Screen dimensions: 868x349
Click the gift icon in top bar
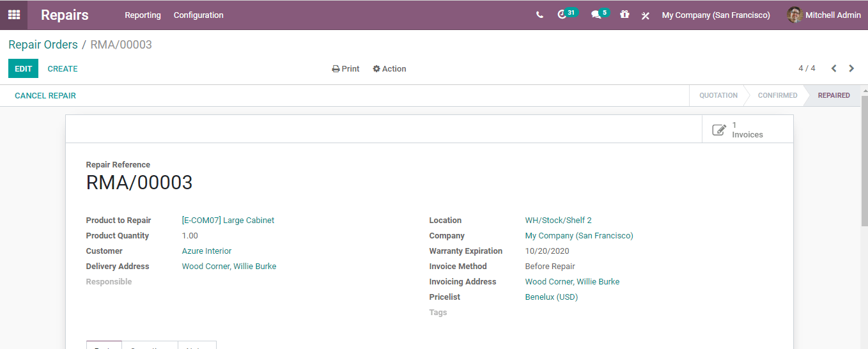point(624,14)
